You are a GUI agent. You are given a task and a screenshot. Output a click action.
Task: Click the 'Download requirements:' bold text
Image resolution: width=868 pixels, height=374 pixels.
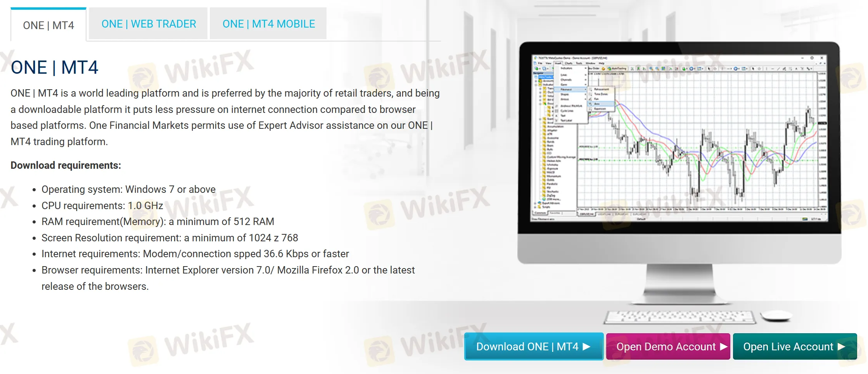tap(66, 165)
